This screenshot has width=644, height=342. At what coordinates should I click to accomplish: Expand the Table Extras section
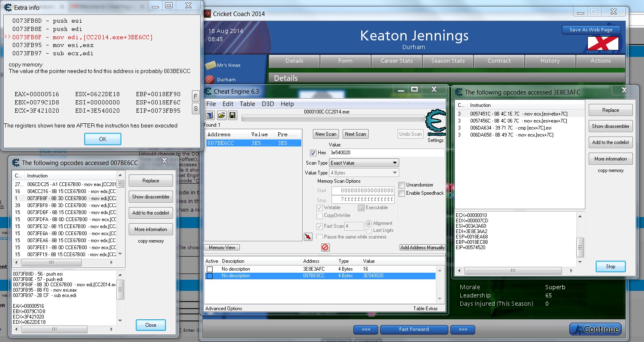point(425,309)
